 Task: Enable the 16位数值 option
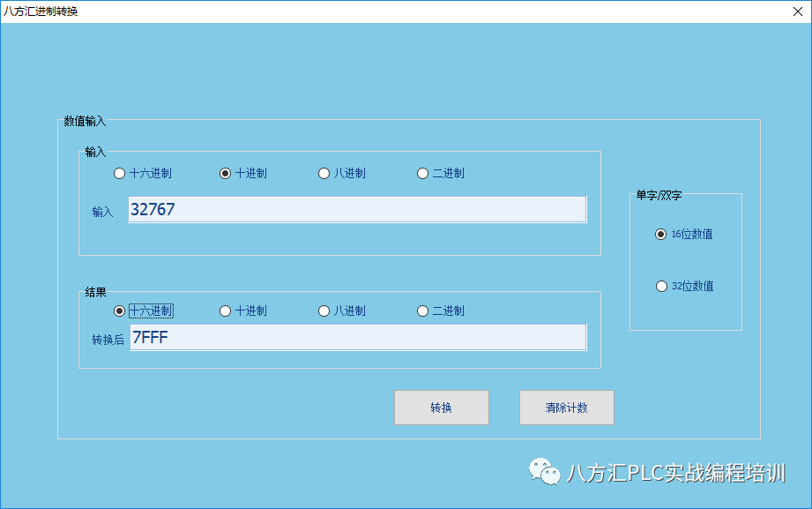661,235
